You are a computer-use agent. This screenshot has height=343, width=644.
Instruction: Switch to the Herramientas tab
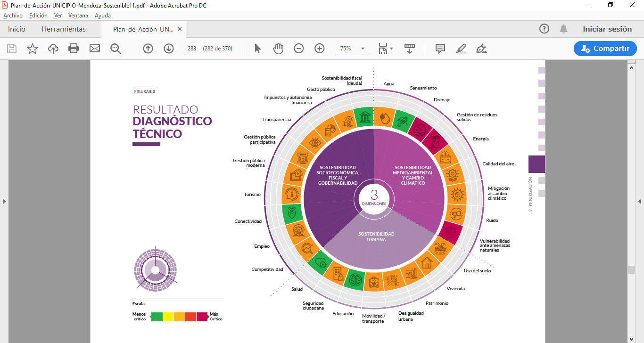(64, 29)
